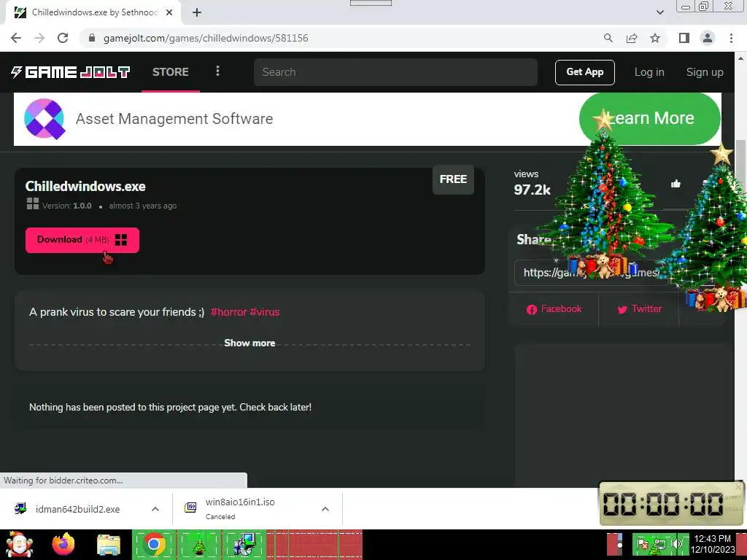
Task: Click the network tray icon
Action: [659, 544]
